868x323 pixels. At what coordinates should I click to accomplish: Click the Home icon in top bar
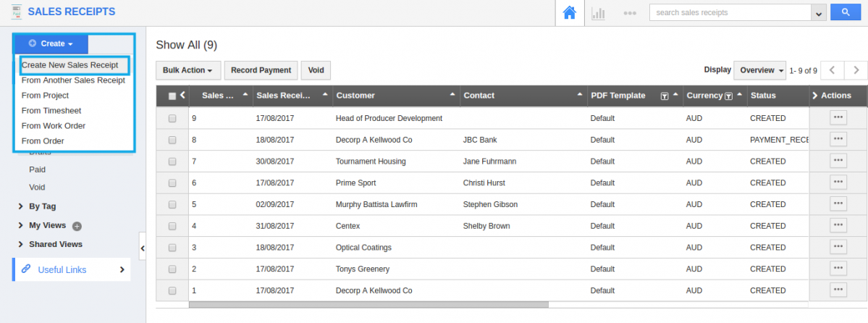point(569,13)
